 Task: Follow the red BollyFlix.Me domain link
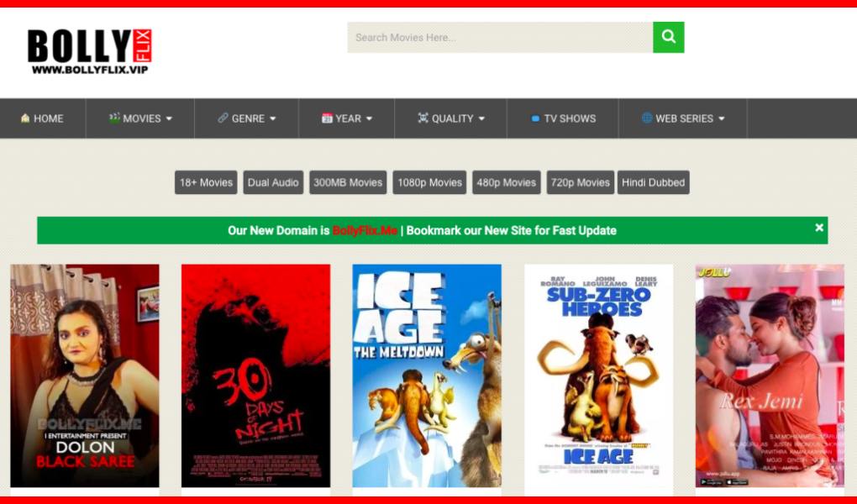pyautogui.click(x=365, y=231)
